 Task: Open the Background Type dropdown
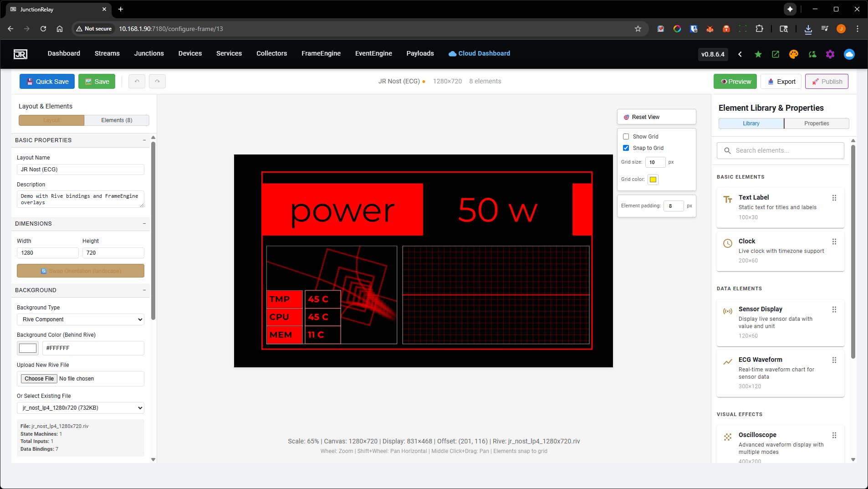(80, 319)
